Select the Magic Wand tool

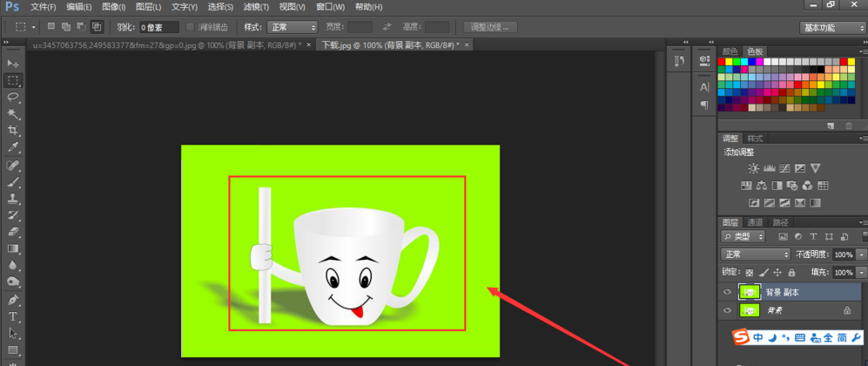click(x=13, y=113)
